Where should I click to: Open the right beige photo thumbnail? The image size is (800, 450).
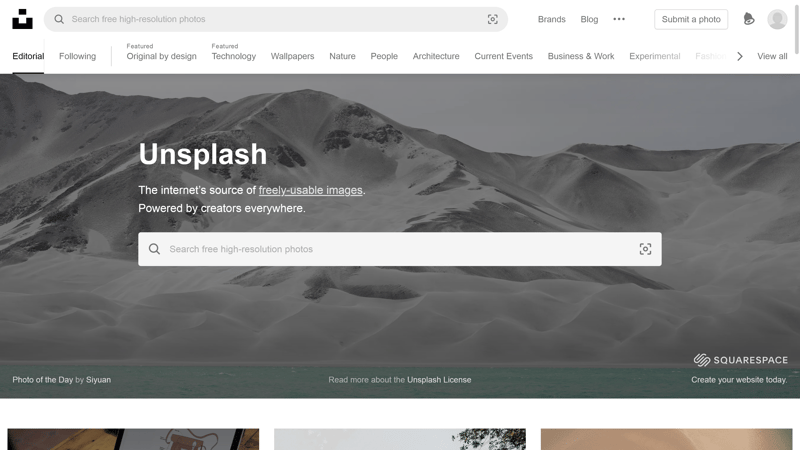pyautogui.click(x=666, y=439)
